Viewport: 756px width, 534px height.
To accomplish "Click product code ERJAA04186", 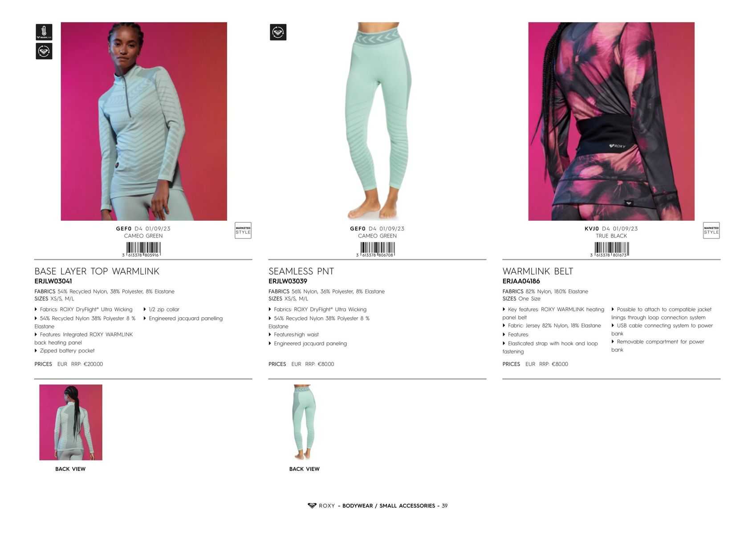I will 521,281.
